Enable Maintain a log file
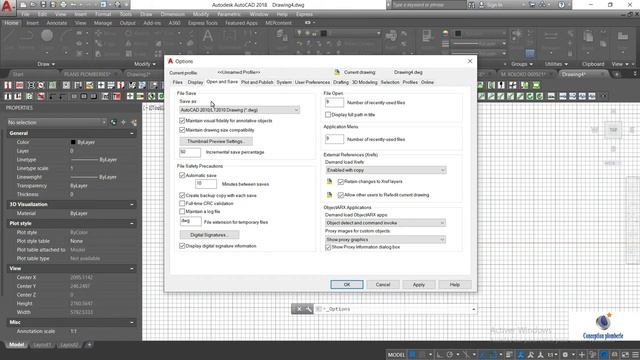Viewport: 640px width, 360px height. coord(182,211)
